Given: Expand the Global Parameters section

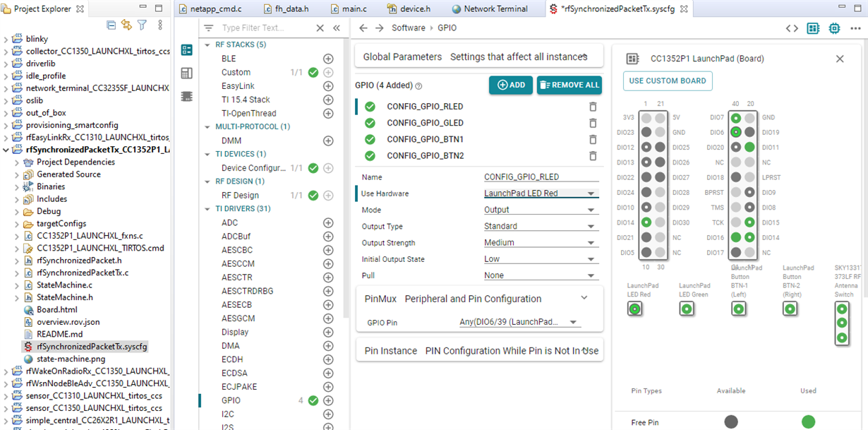Looking at the screenshot, I should tap(584, 56).
